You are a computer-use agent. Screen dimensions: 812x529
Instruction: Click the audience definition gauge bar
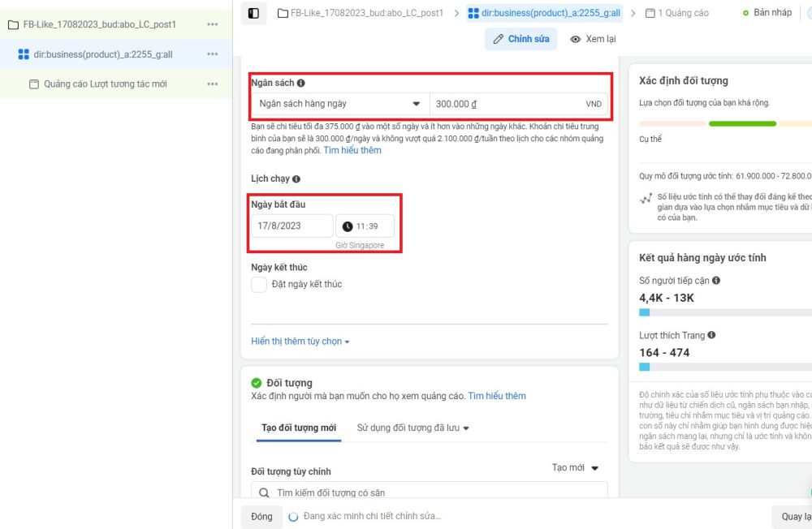[x=725, y=123]
